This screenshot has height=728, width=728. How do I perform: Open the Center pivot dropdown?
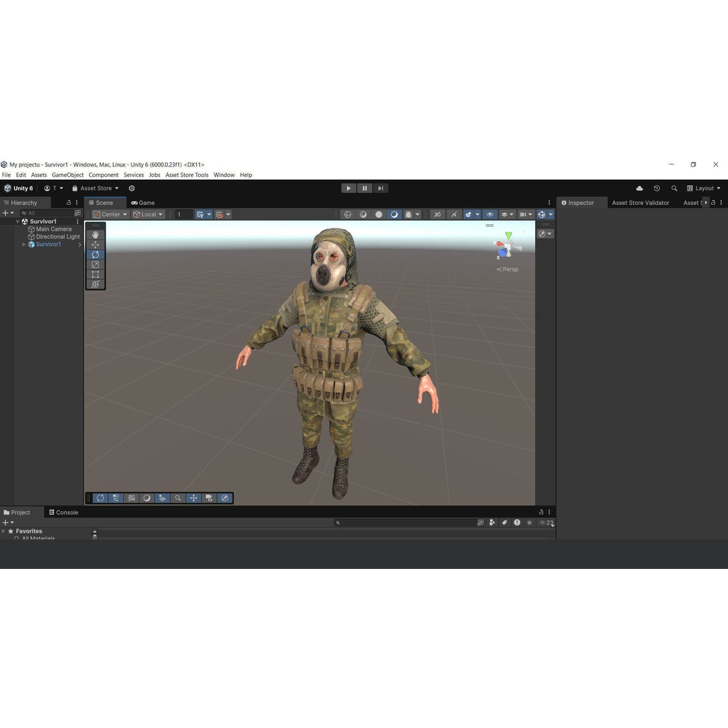(x=110, y=214)
